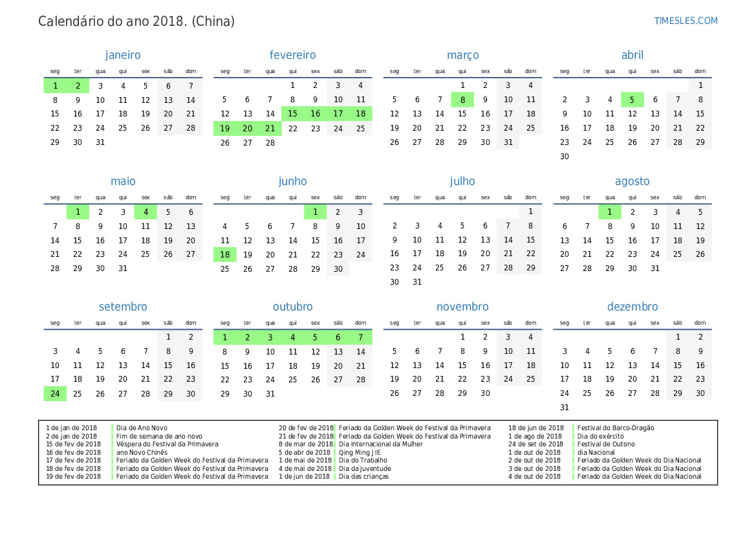The image size is (756, 535).
Task: Click the 'ano Novo Chinês' legend entry
Action: 142,452
